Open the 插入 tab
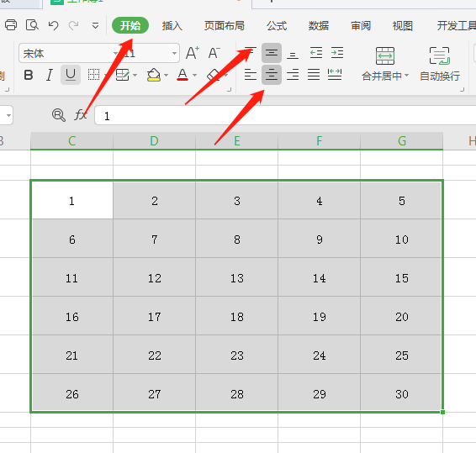Viewport: 476px width, 453px height. click(172, 26)
